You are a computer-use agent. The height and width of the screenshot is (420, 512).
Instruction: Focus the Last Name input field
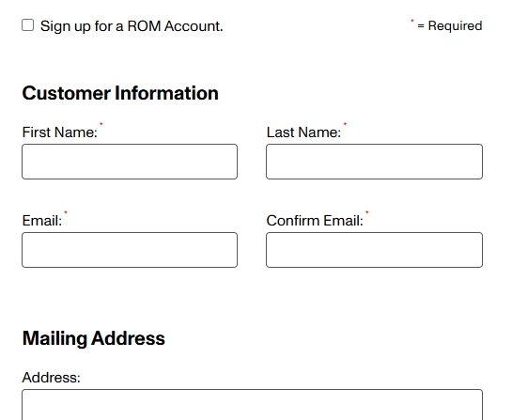(x=374, y=162)
